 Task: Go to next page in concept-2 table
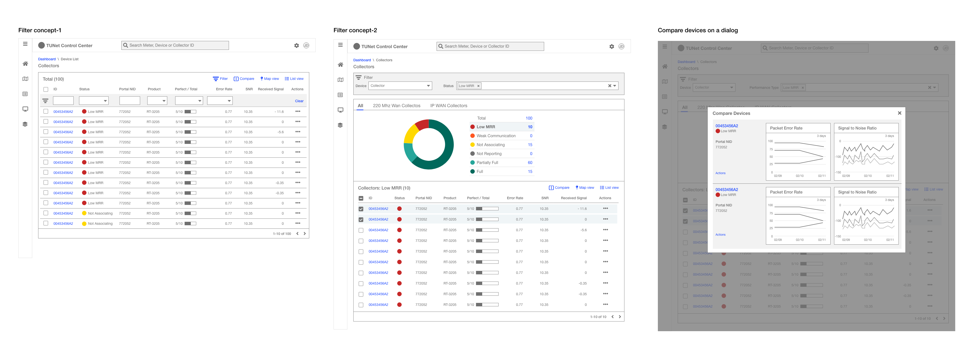point(620,317)
